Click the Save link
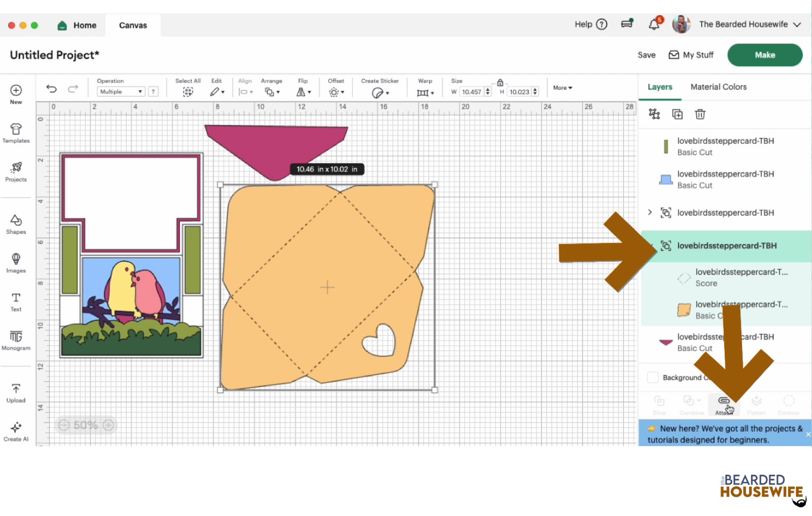 (x=646, y=55)
